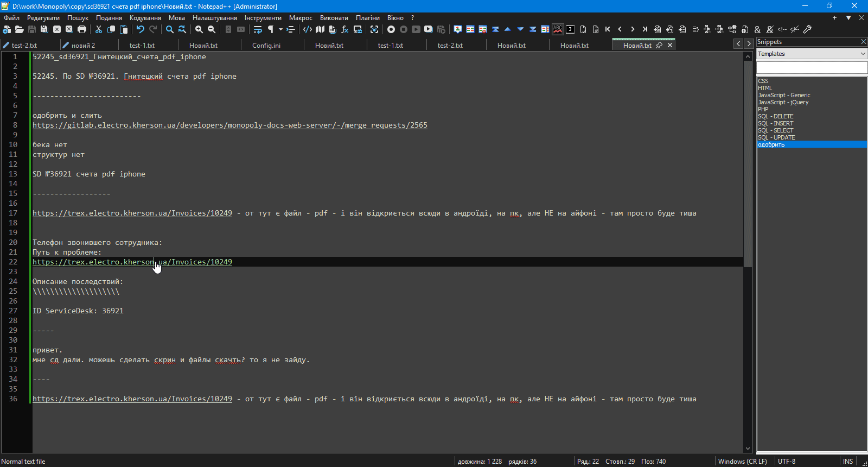Click the HTML comment tag icon
868x467 pixels.
[x=782, y=29]
